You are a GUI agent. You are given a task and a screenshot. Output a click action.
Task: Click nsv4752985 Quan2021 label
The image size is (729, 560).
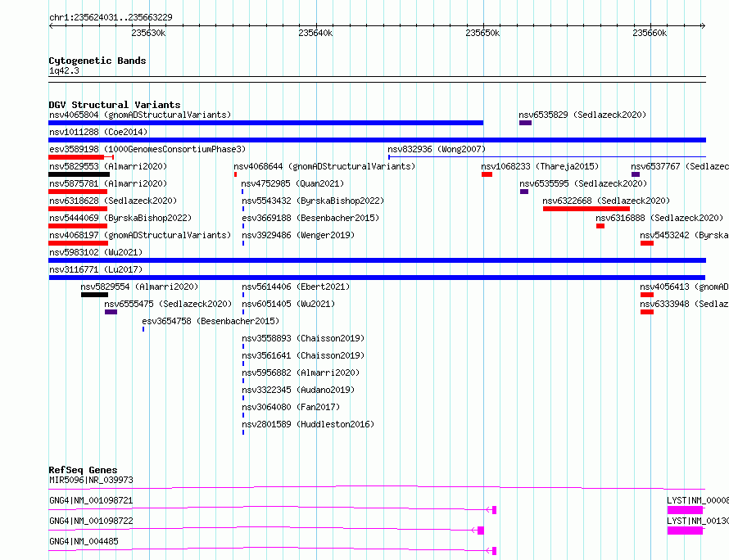(x=292, y=183)
